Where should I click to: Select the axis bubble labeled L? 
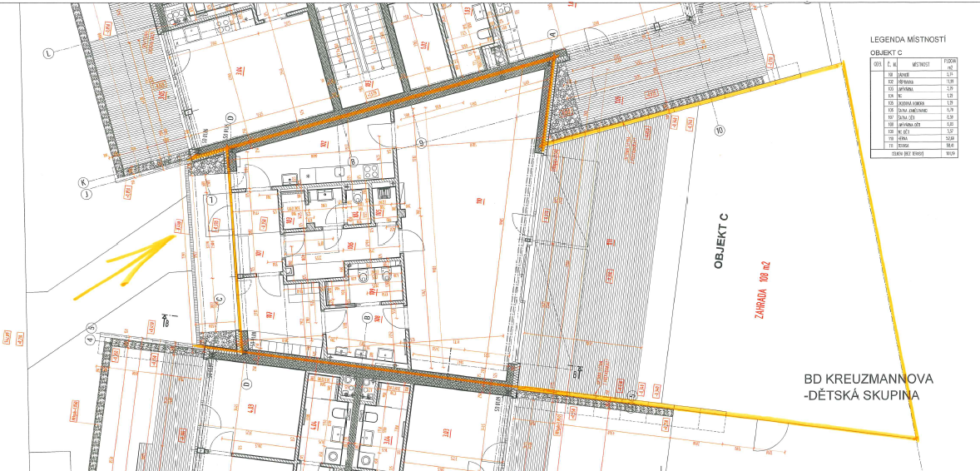click(x=48, y=52)
